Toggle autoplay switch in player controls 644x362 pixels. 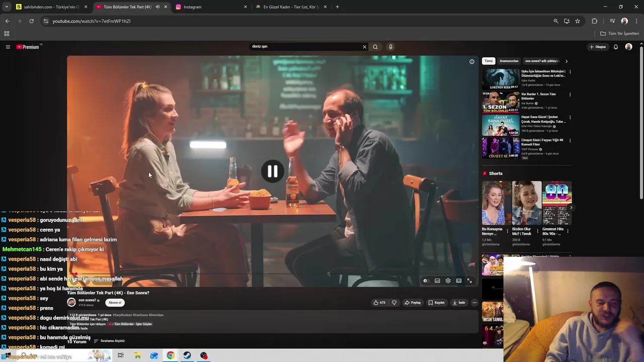[x=426, y=281]
